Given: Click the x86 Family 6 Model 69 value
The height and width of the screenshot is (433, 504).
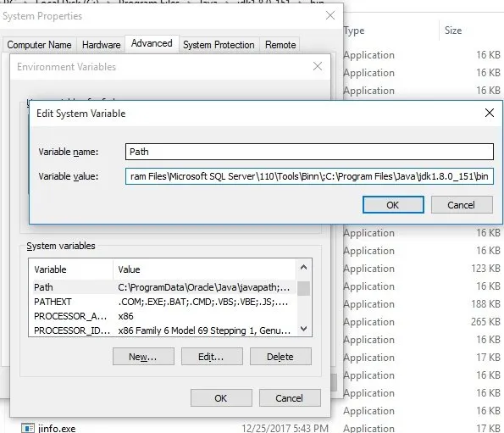Looking at the screenshot, I should 204,330.
